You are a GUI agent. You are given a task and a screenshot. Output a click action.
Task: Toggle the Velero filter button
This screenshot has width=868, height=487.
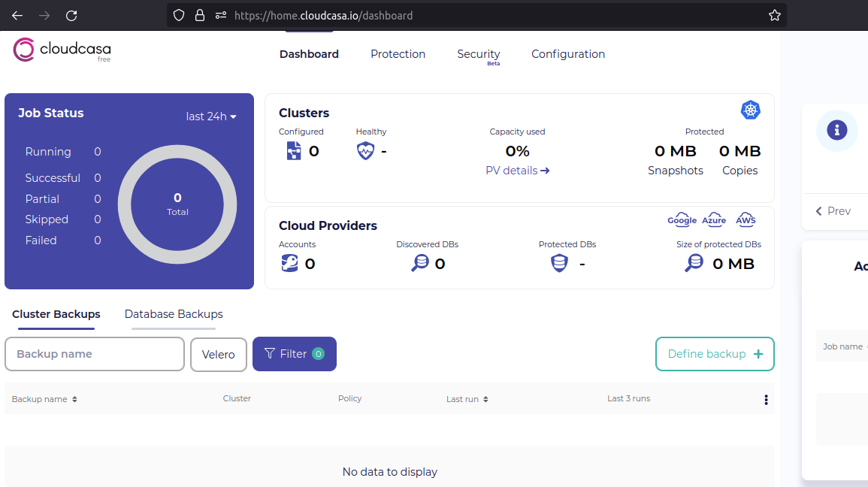219,354
